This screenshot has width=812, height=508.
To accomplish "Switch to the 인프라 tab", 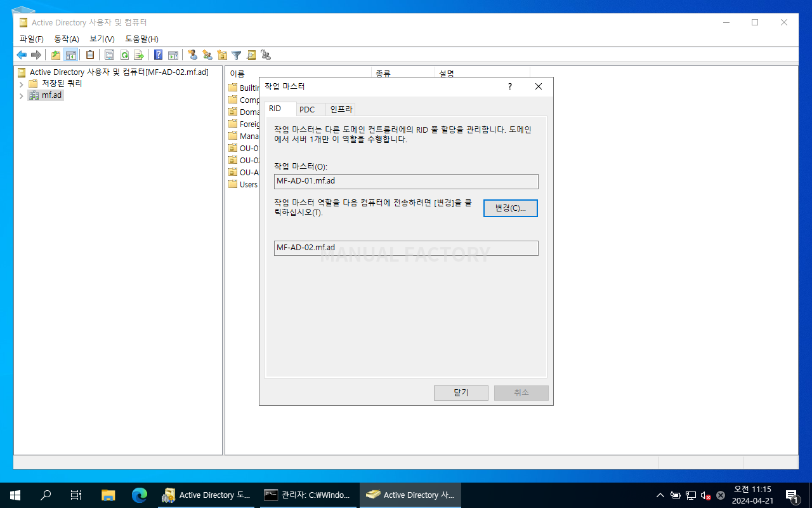I will (341, 109).
